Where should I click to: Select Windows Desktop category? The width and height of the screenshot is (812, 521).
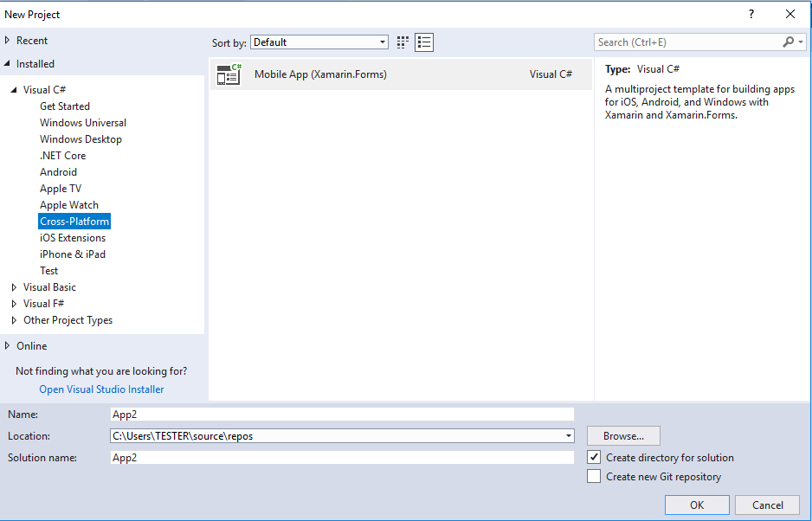(81, 139)
